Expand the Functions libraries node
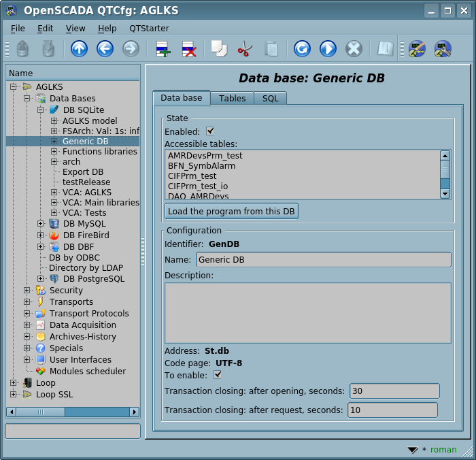 pyautogui.click(x=54, y=151)
